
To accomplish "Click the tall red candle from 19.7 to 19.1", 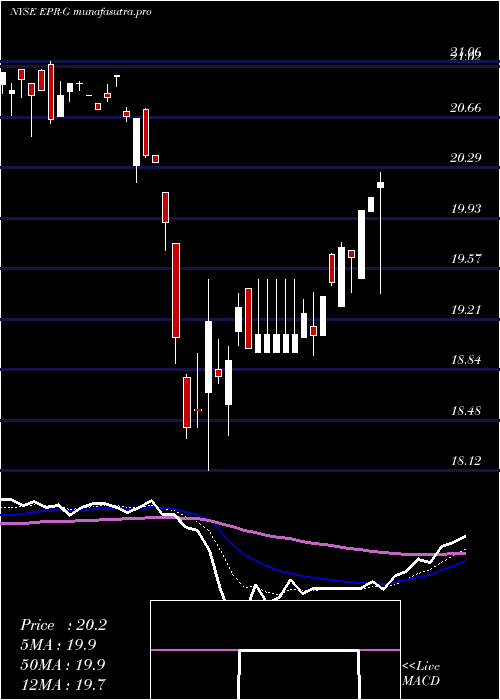I will (176, 290).
